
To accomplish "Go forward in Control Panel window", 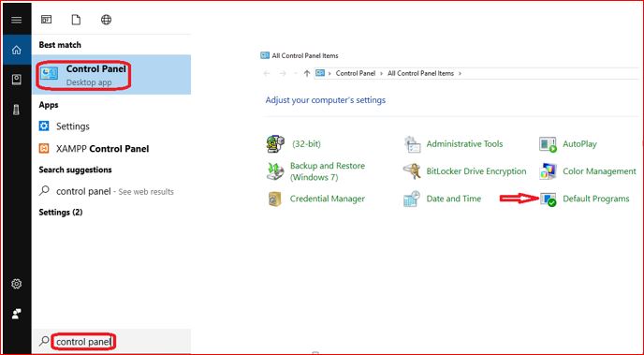I will coord(283,74).
